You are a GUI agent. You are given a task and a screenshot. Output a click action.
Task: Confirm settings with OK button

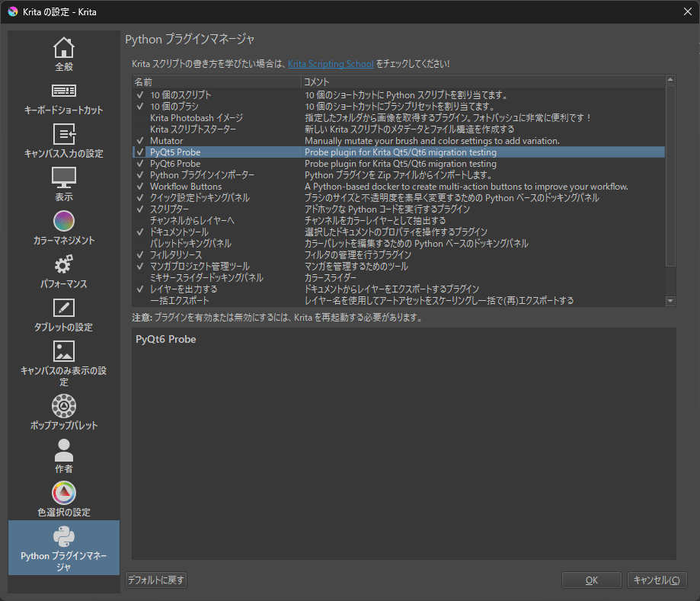tap(592, 580)
